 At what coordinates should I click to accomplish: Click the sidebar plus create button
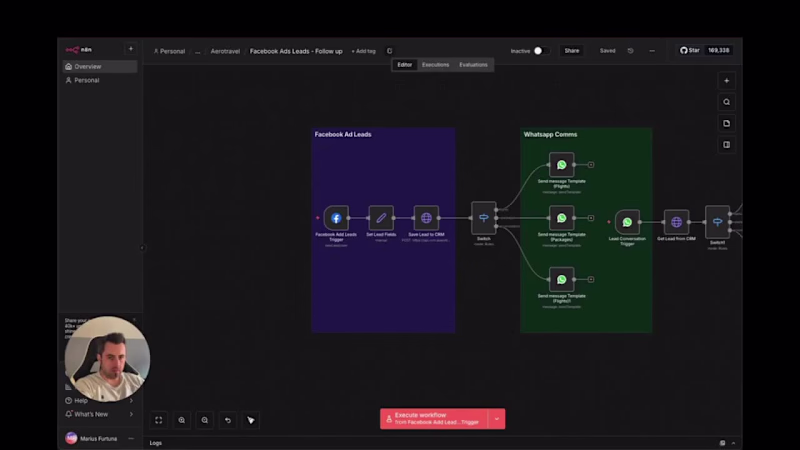click(x=131, y=49)
